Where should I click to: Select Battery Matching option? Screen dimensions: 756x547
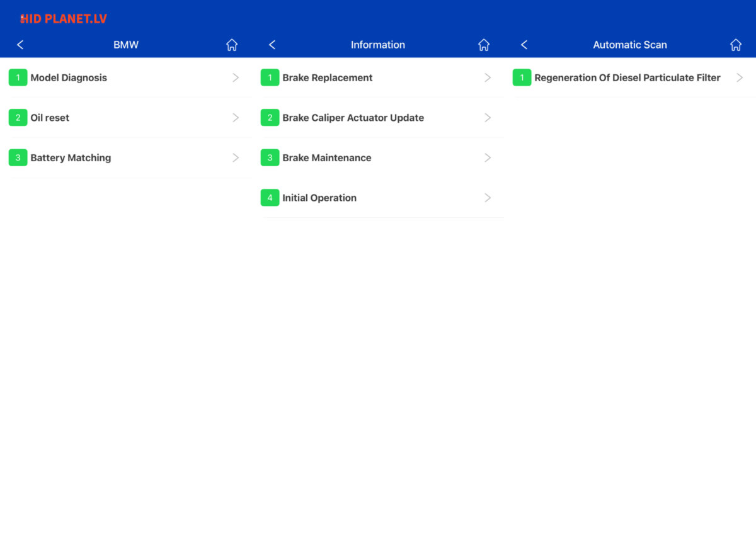71,158
